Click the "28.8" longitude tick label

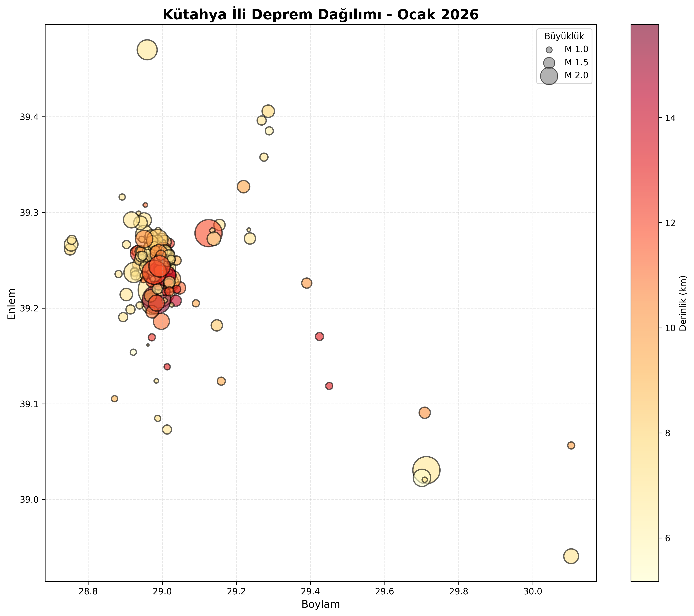click(x=88, y=592)
